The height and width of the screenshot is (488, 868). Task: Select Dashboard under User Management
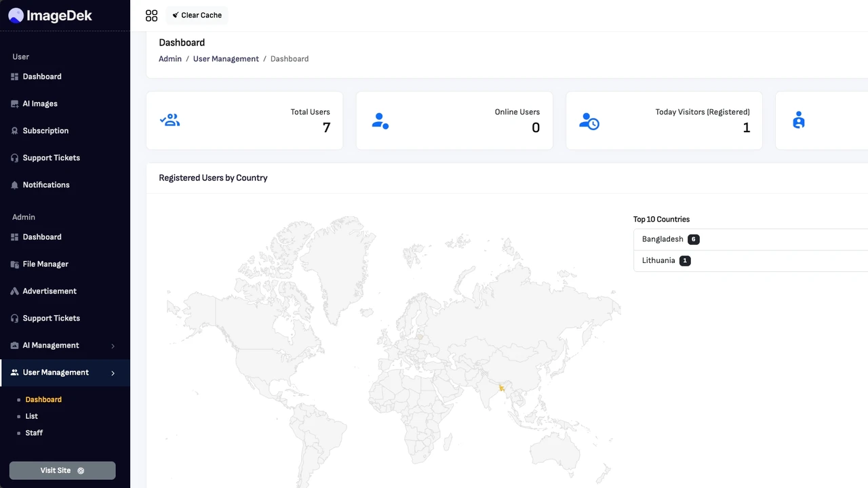coord(43,400)
